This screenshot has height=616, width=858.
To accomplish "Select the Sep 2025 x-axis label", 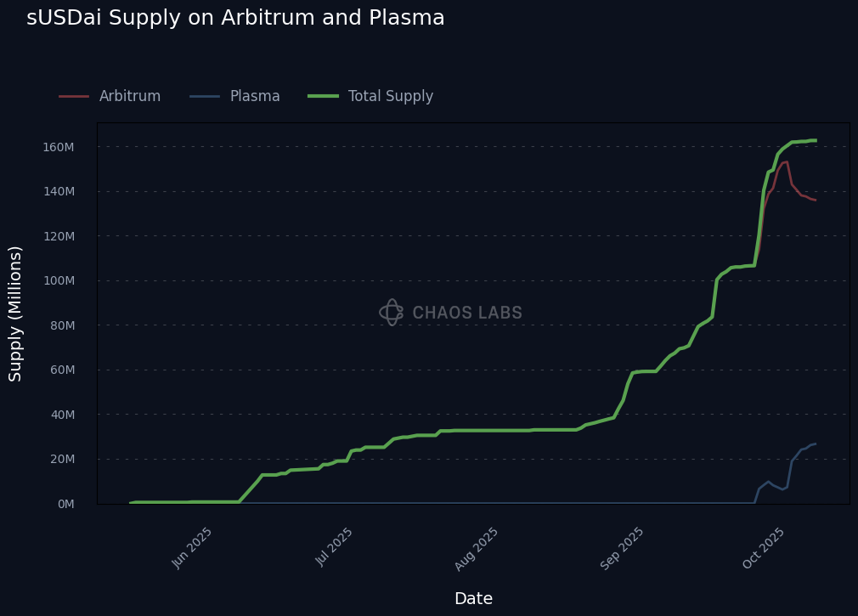I will pyautogui.click(x=623, y=549).
